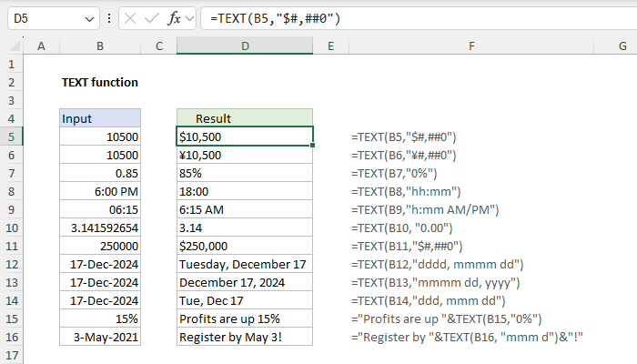This screenshot has height=364, width=637.
Task: Select column F header
Action: (x=471, y=45)
